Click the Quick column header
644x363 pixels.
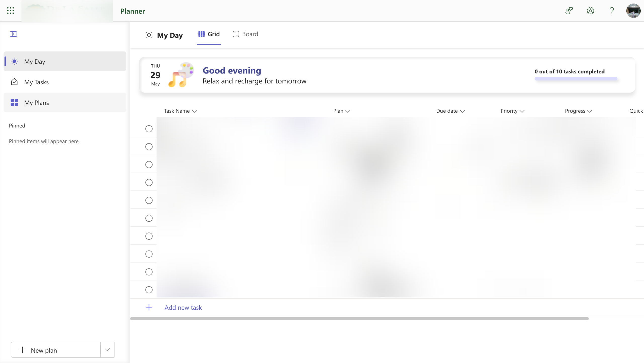[x=636, y=111]
